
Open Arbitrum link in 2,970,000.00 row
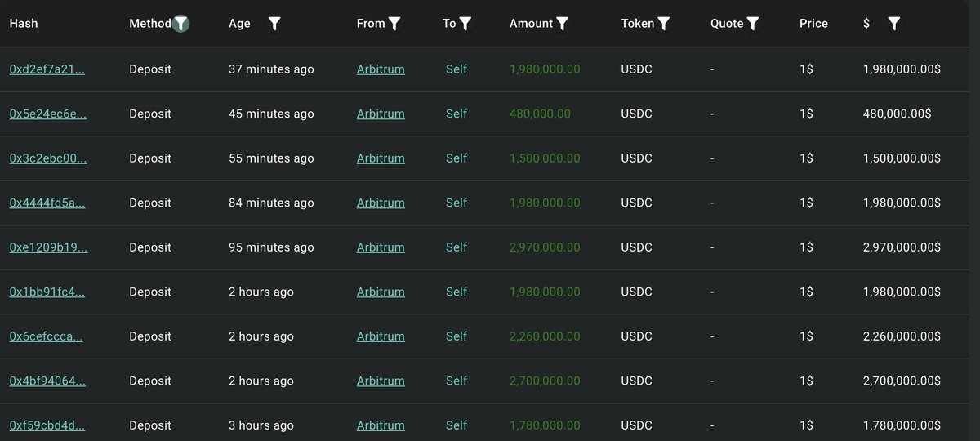click(381, 247)
